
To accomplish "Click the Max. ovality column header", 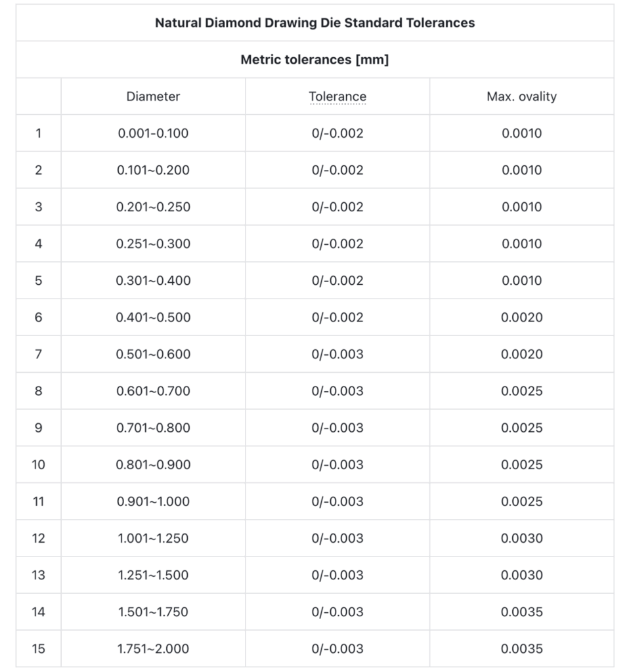I will click(521, 96).
